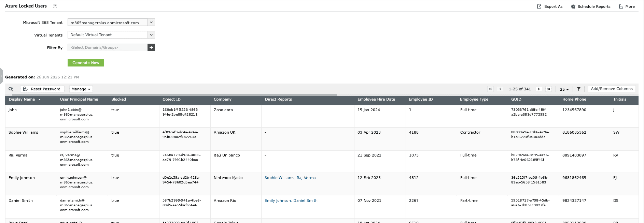The height and width of the screenshot is (223, 644).
Task: Jump to the last page of results
Action: click(x=548, y=89)
